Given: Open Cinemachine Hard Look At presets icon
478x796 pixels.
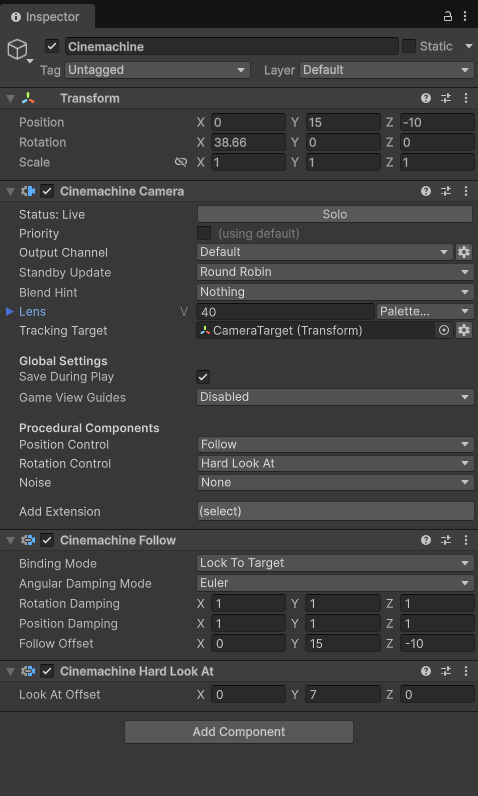Looking at the screenshot, I should [446, 671].
